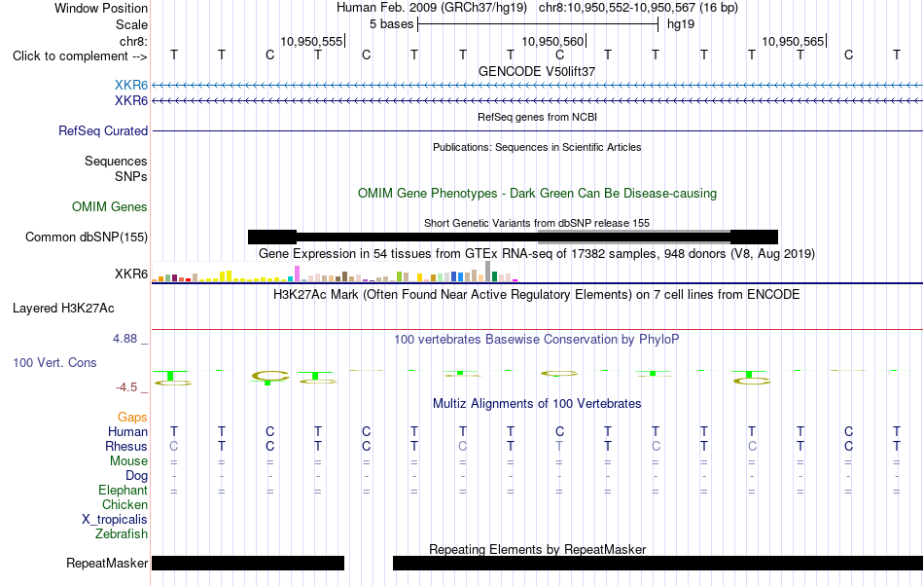The image size is (924, 586).
Task: Click the 10,950,560 position label
Action: tap(552, 41)
